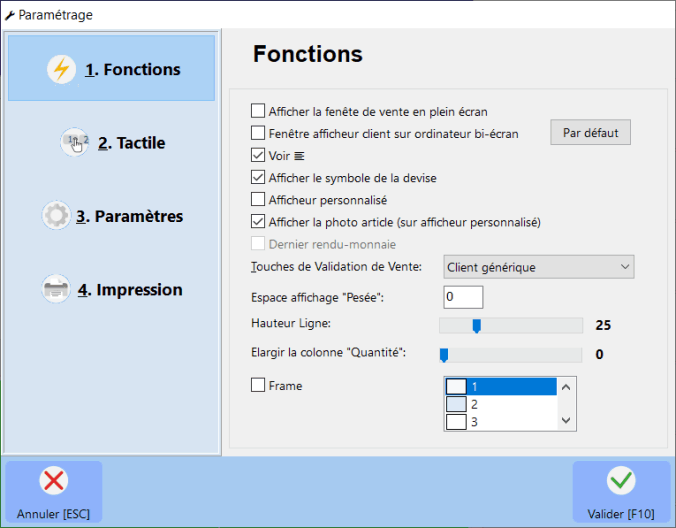Enable full screen sales window checkbox

click(259, 111)
